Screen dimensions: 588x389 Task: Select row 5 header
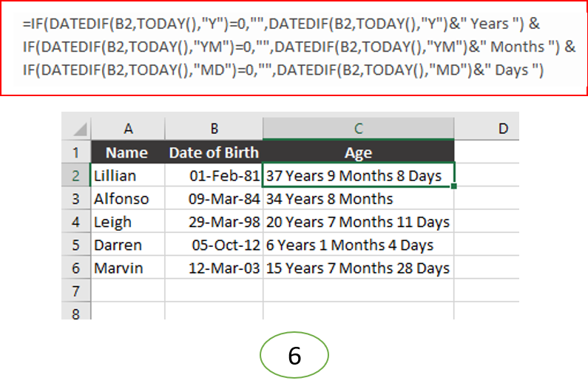76,245
